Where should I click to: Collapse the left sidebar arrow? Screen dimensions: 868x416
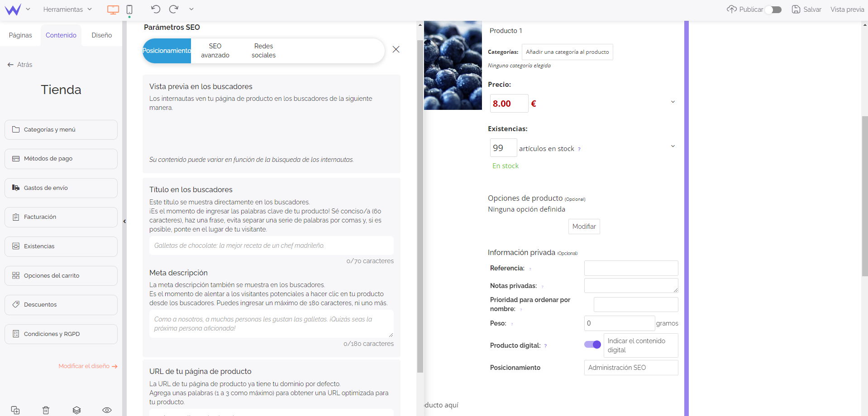124,222
